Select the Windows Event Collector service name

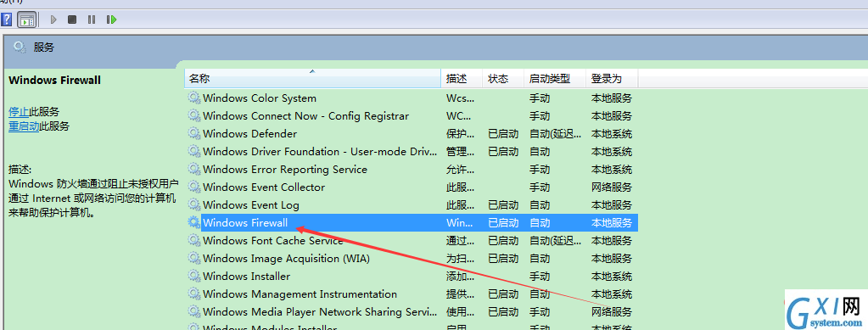(x=264, y=187)
